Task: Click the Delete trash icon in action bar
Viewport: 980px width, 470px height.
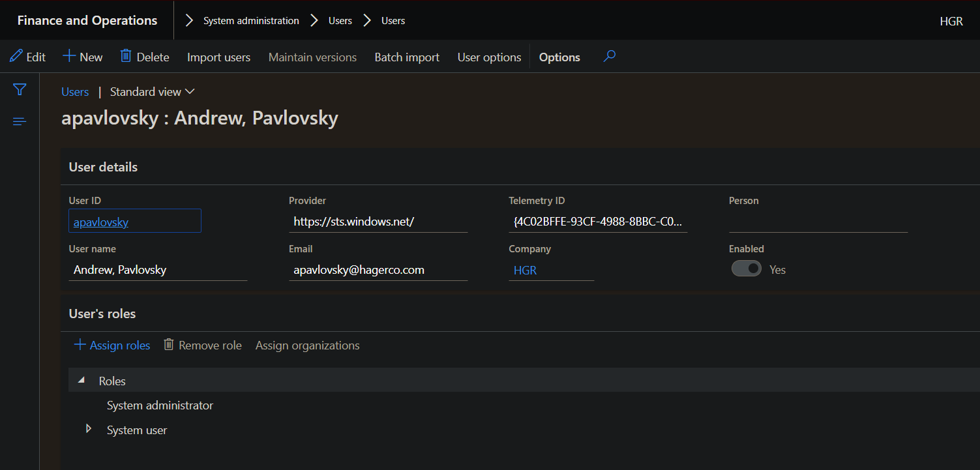Action: tap(126, 56)
